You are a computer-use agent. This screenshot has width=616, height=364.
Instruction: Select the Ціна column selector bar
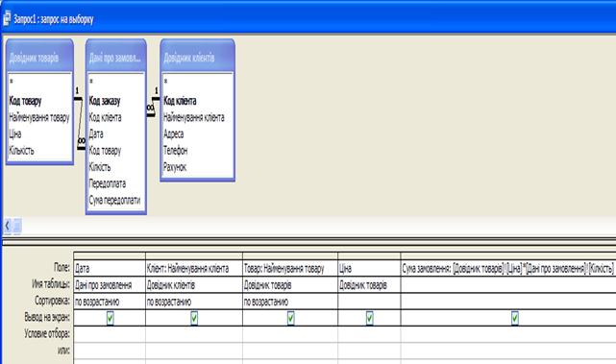pos(369,255)
